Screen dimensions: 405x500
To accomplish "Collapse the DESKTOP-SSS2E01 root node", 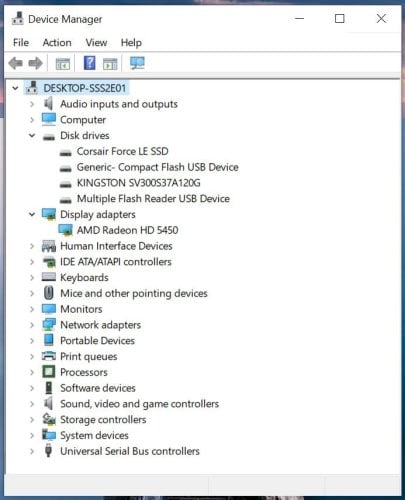I will click(x=15, y=88).
